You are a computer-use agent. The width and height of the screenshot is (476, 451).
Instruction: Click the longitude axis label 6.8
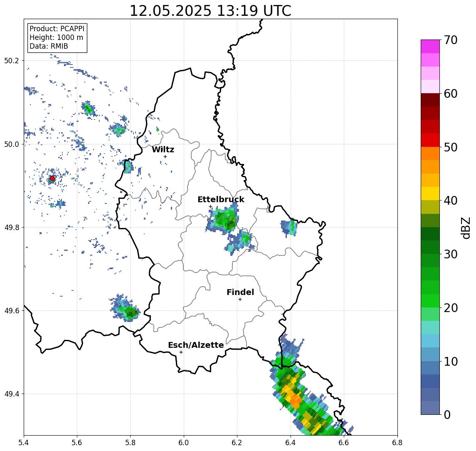pyautogui.click(x=397, y=443)
